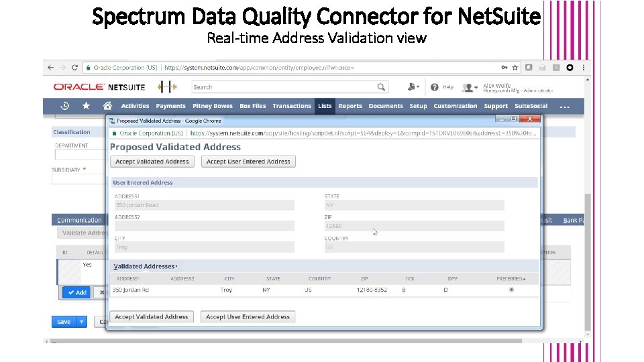Click the blue Save button

click(x=64, y=322)
